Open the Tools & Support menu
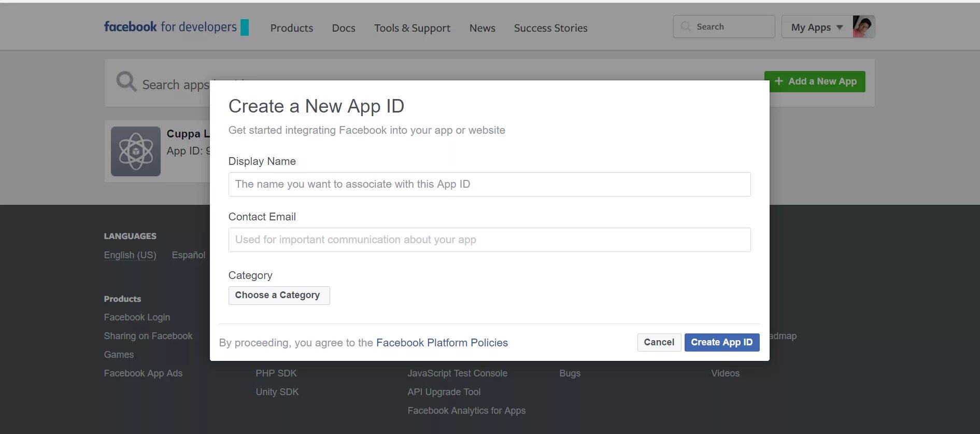 click(413, 28)
